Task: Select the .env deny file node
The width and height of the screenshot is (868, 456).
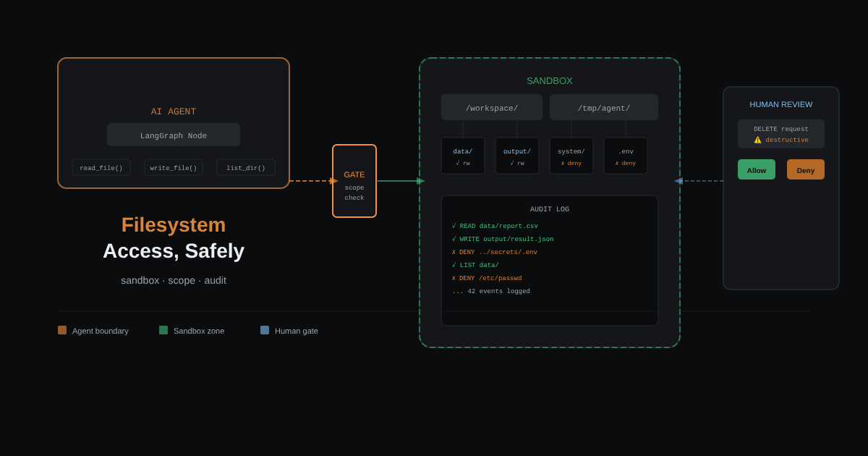Action: [x=626, y=156]
